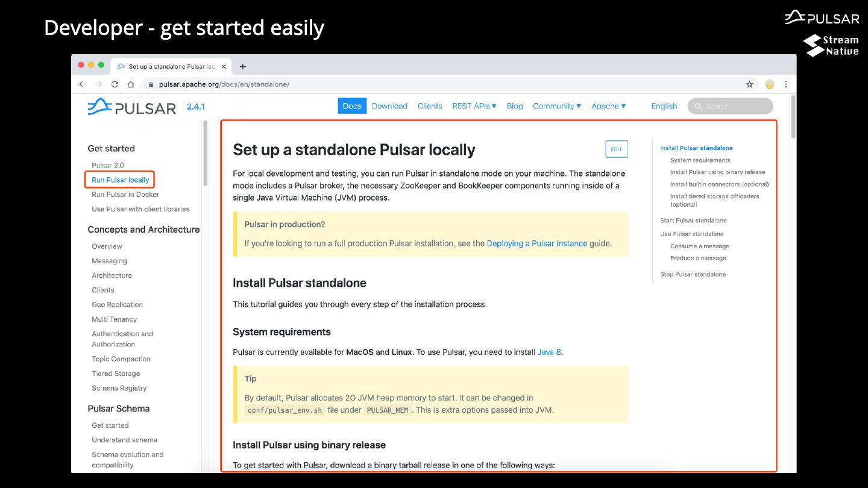Open the Geo Replication sidebar page
Image resolution: width=868 pixels, height=488 pixels.
click(x=117, y=305)
